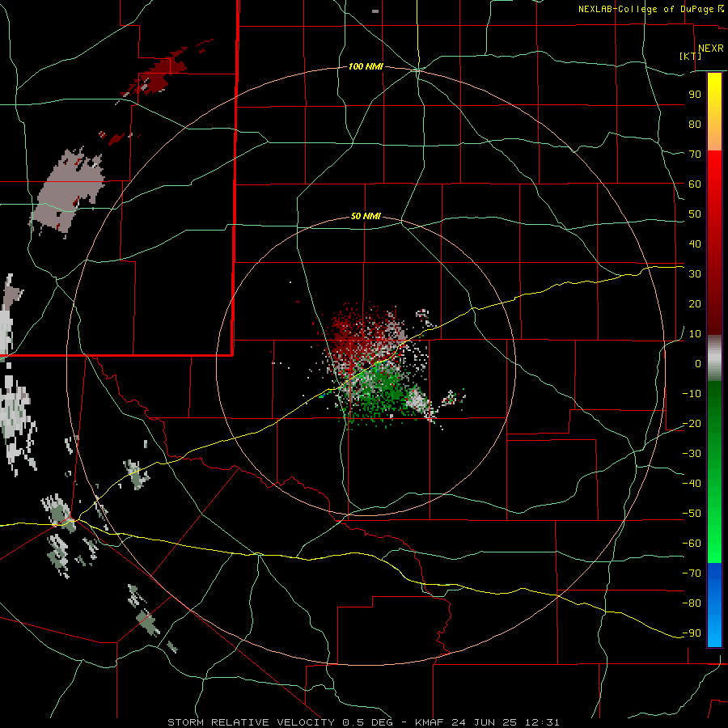Click the -20 knot legend value
728x728 pixels.
pyautogui.click(x=692, y=424)
